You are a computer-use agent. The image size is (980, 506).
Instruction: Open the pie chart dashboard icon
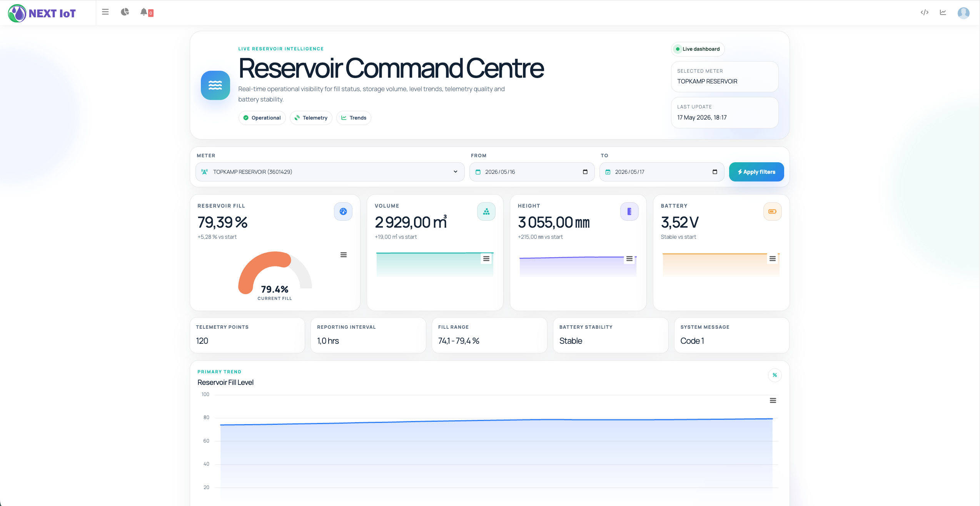click(125, 12)
